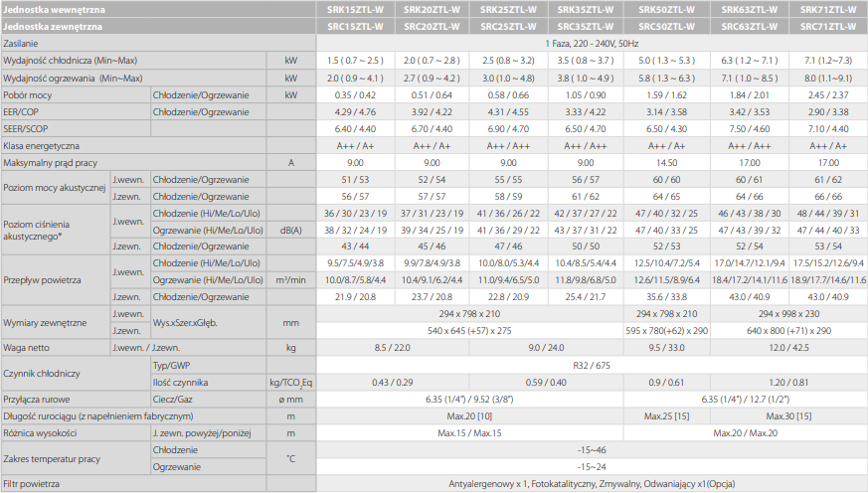
Task: Click the Poziom mocy akustycznej label
Action: (x=55, y=188)
